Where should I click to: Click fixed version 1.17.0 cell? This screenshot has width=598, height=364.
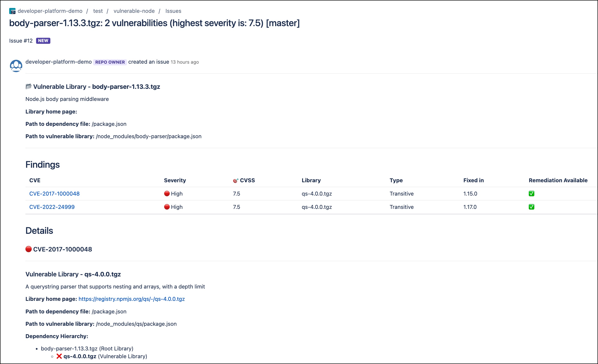tap(470, 207)
